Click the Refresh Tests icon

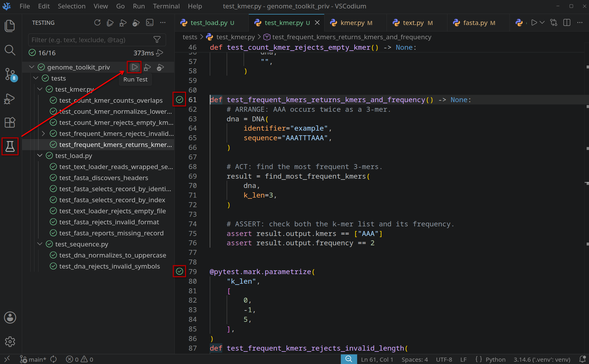(97, 23)
